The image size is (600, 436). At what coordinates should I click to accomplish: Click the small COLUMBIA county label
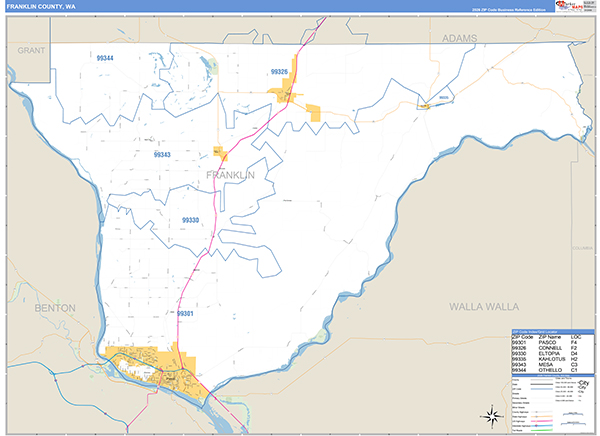pos(582,248)
